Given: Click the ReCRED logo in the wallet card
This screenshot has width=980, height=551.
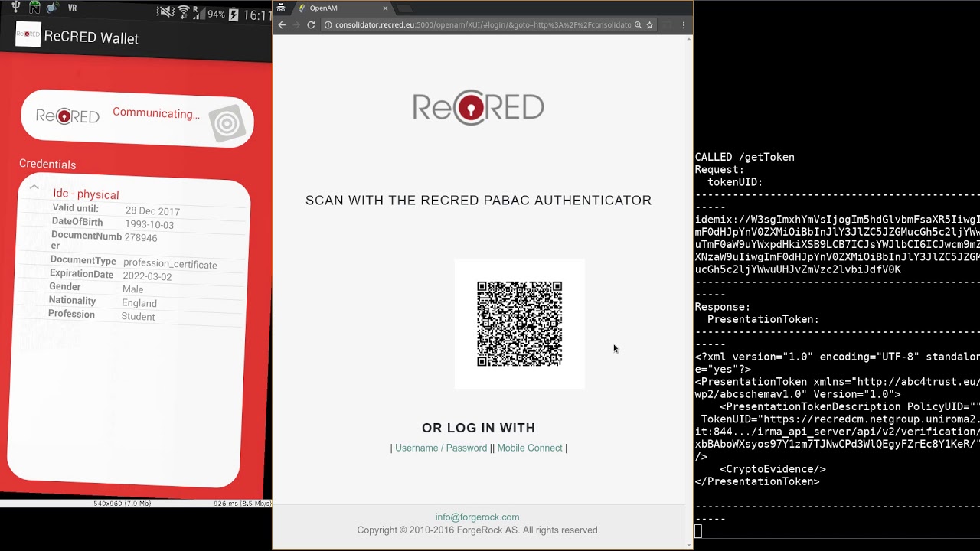Looking at the screenshot, I should pos(67,116).
